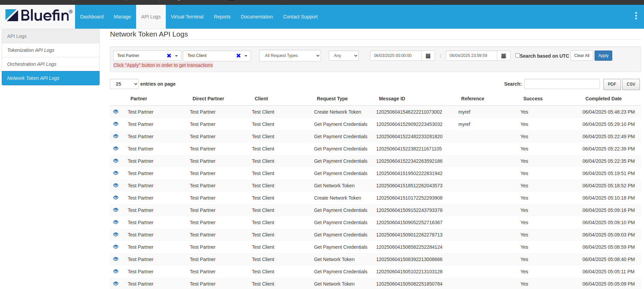Export logs as PDF
The height and width of the screenshot is (289, 644).
612,84
